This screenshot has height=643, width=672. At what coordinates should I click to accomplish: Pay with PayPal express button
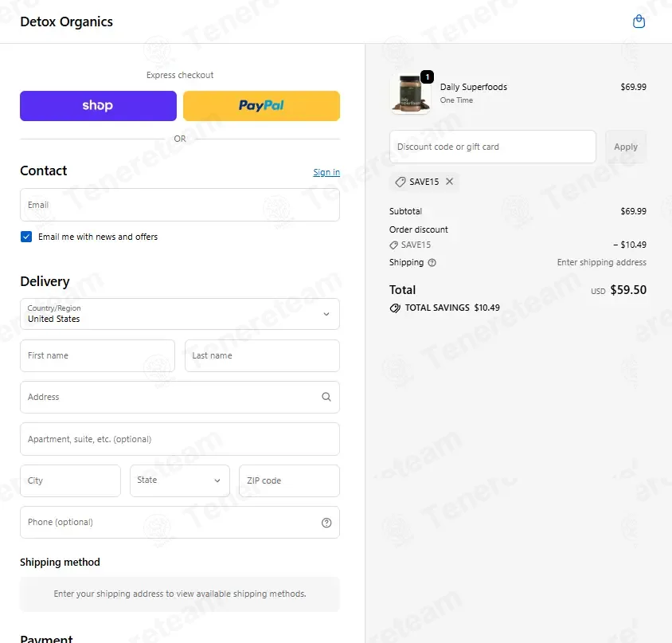click(x=261, y=105)
